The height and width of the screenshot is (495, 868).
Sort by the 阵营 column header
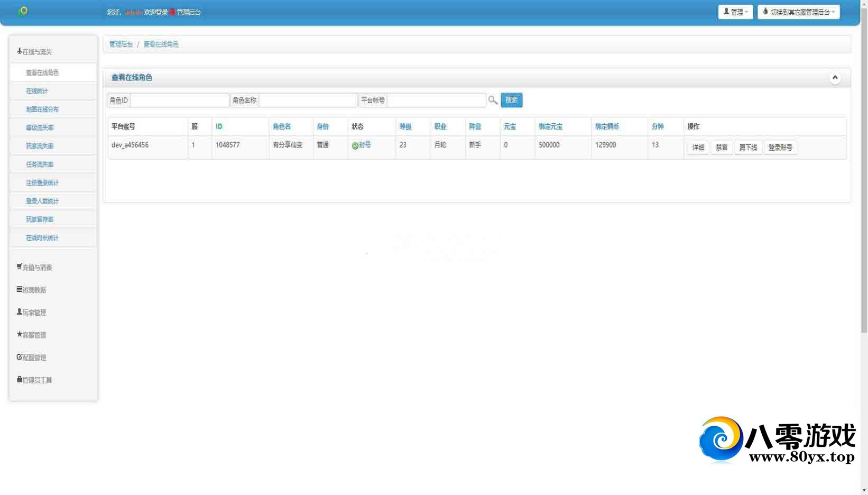(475, 126)
